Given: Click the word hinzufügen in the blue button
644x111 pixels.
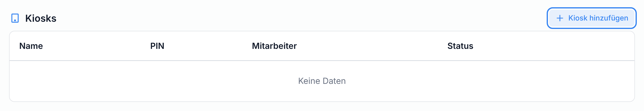Looking at the screenshot, I should pos(609,18).
